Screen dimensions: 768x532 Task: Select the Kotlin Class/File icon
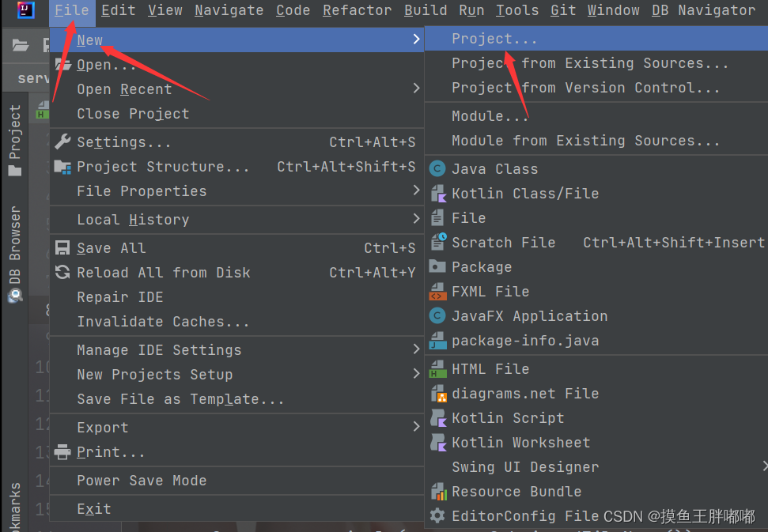point(438,194)
